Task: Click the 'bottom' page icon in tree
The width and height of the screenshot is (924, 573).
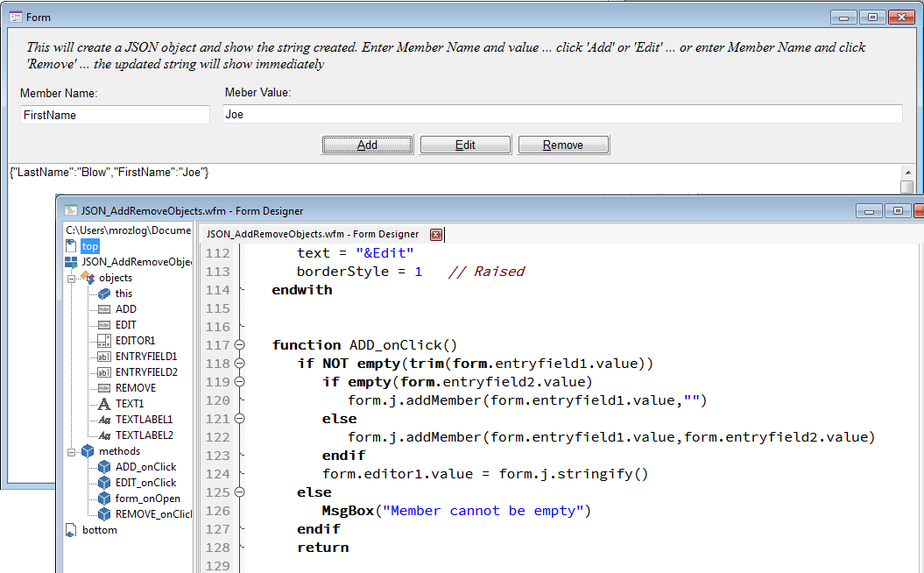Action: (71, 530)
